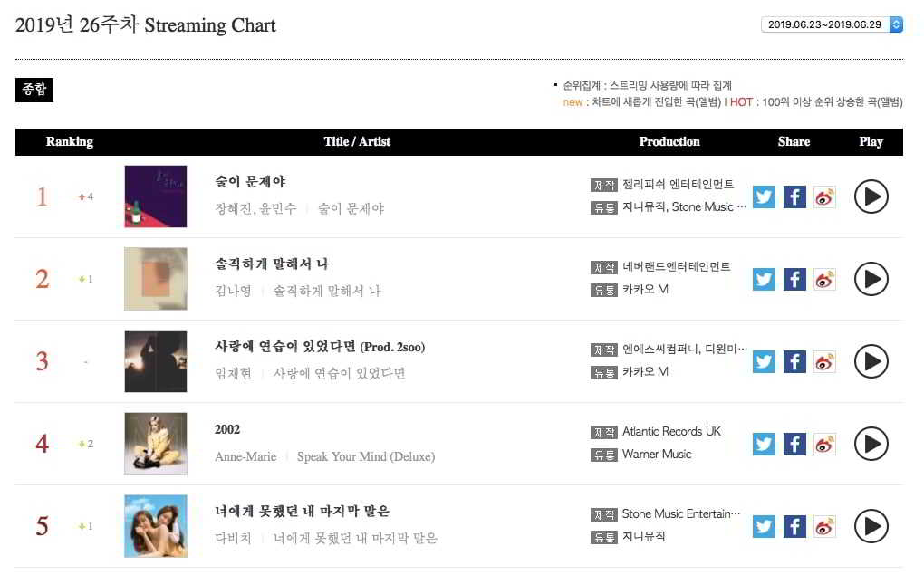Open artist link 김나영
The width and height of the screenshot is (924, 575).
coord(233,291)
